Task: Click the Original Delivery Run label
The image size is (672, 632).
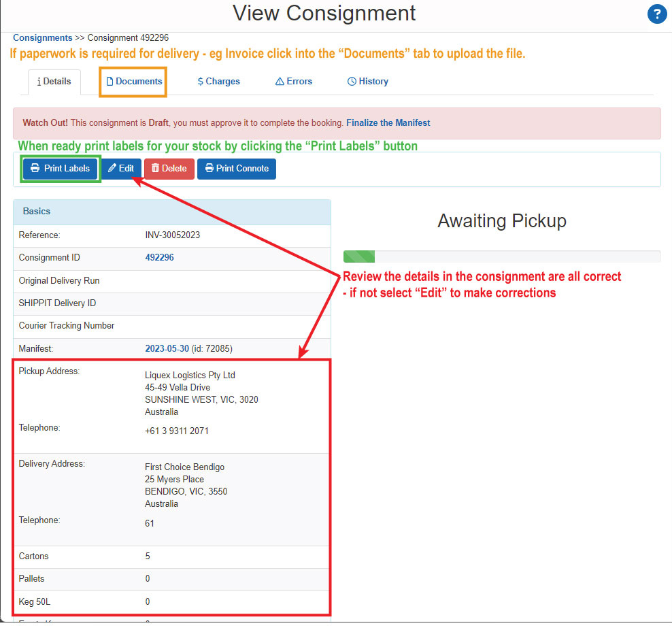Action: pyautogui.click(x=59, y=281)
